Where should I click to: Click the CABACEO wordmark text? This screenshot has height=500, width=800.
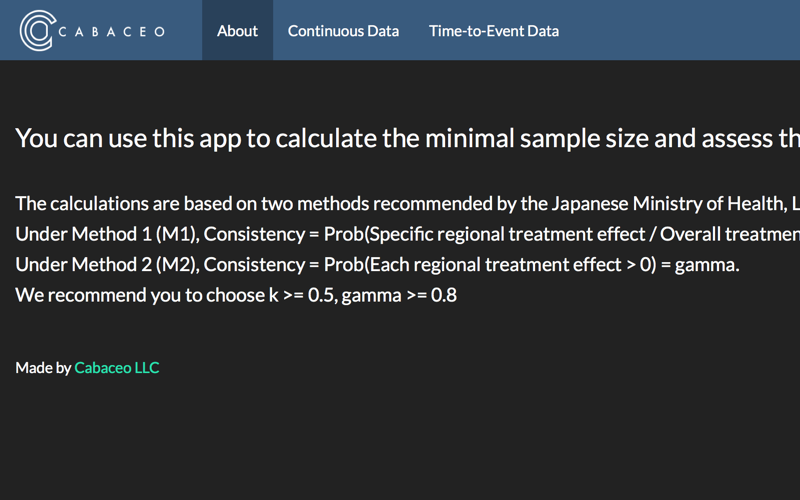112,32
